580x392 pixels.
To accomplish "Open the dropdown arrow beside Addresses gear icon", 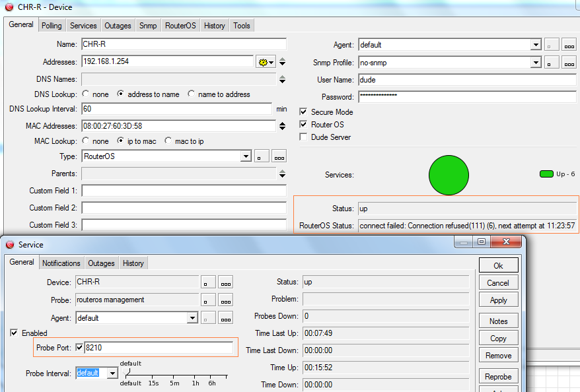I will point(272,63).
